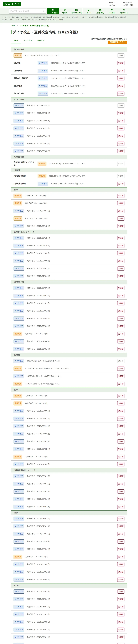
Task: Open My設定 link
Action: click(112, 2)
